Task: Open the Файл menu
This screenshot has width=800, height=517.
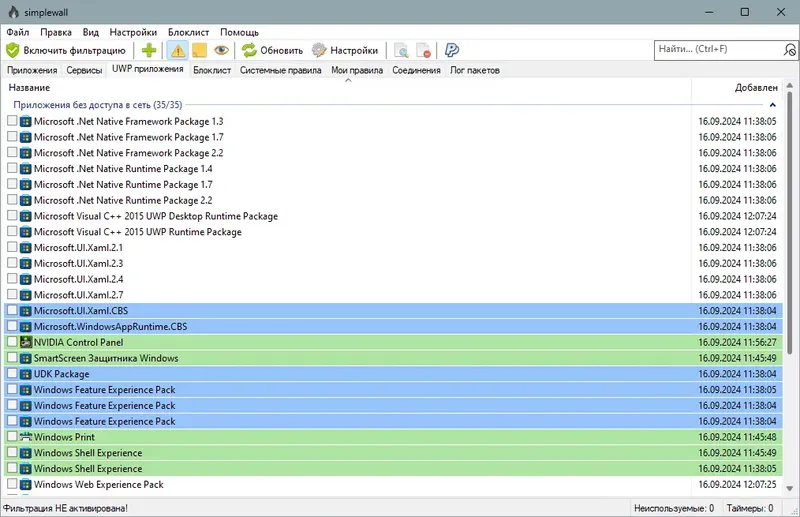Action: 18,32
